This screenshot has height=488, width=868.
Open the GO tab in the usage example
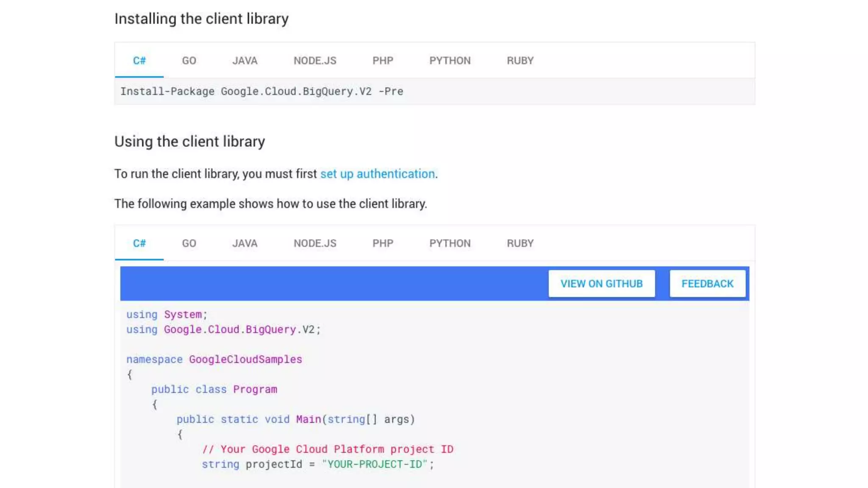coord(189,244)
